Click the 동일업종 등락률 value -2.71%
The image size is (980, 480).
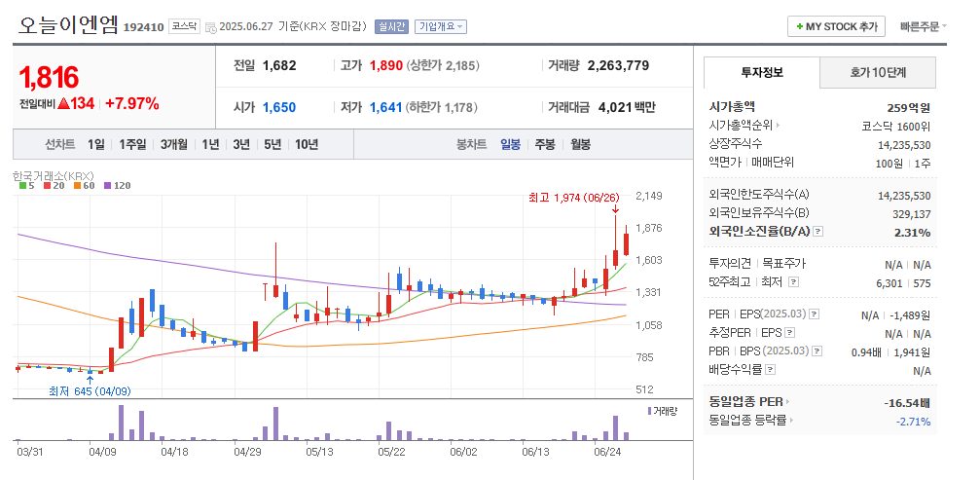913,422
